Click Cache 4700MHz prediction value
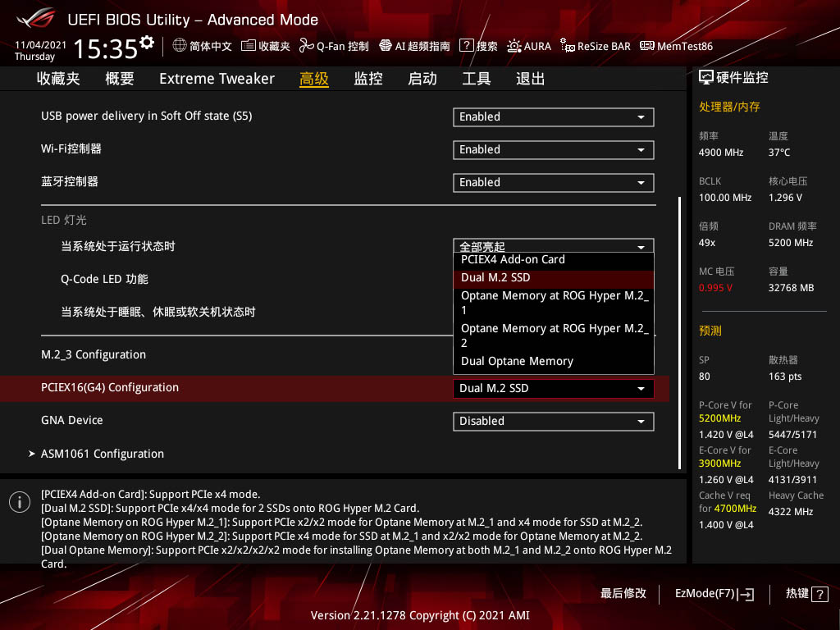Viewport: 840px width, 630px height. pos(737,509)
